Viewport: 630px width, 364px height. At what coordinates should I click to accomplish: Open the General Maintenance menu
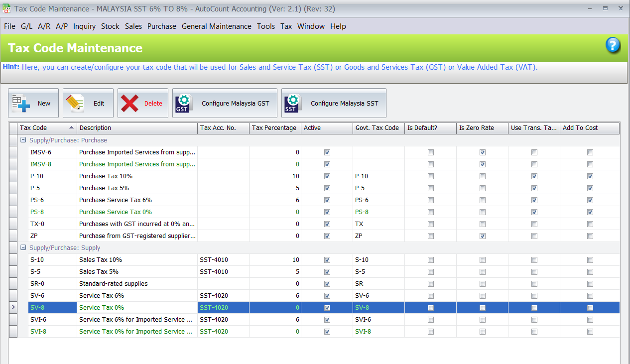coord(216,26)
